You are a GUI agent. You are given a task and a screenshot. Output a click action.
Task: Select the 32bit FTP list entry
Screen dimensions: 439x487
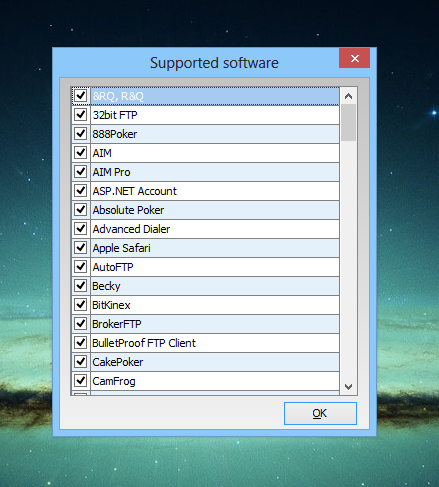point(215,115)
